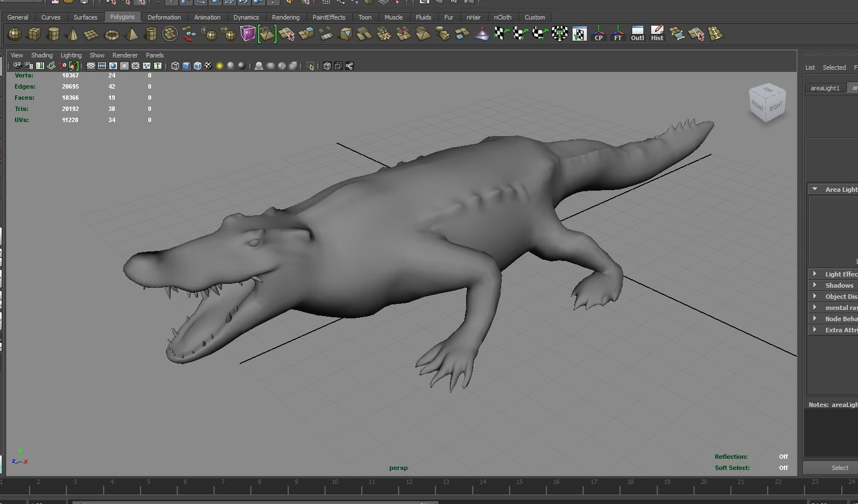Click the share icon in panel toolbar
Screen dimensions: 858x504
click(x=350, y=66)
